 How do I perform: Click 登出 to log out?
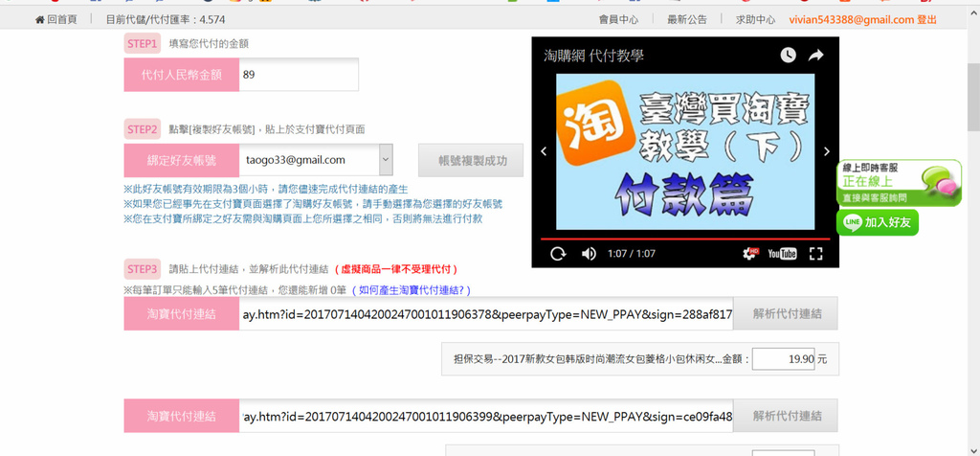(x=926, y=19)
